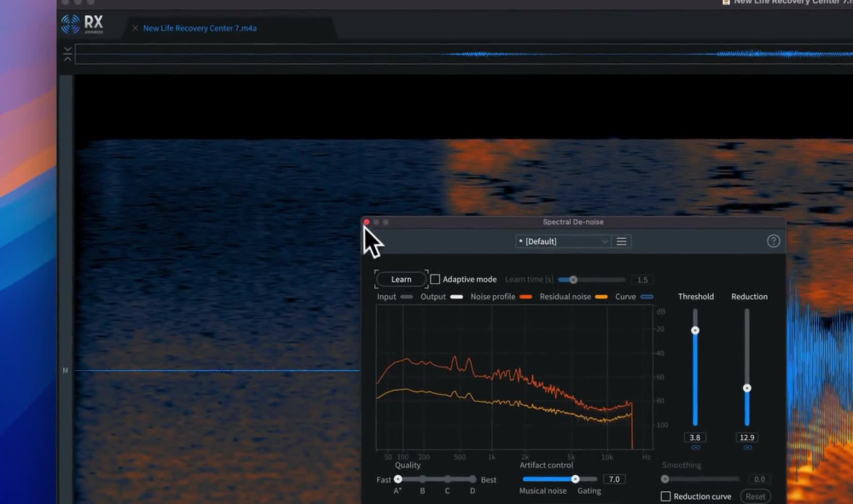Click the Reduction slider handle
Image resolution: width=853 pixels, height=504 pixels.
(747, 388)
